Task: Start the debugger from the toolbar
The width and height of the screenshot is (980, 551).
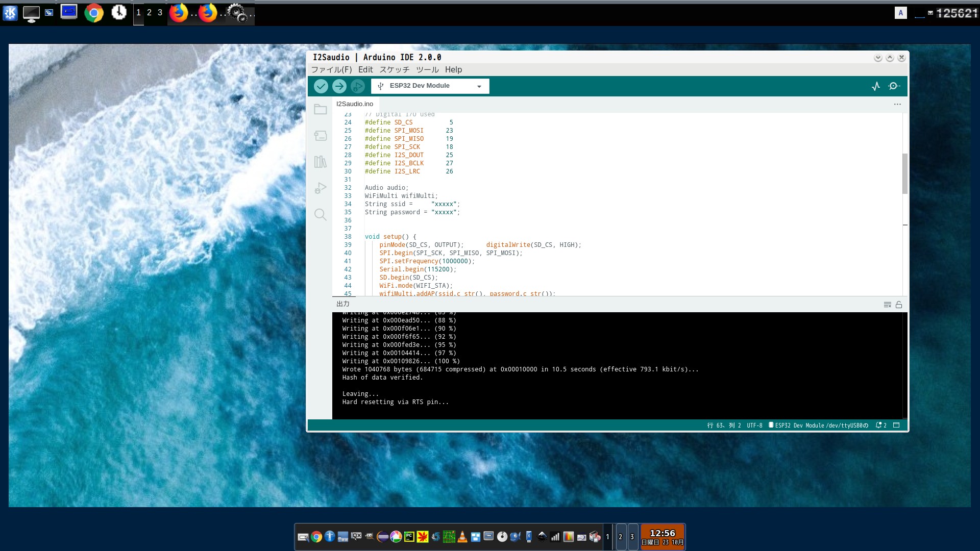Action: click(x=358, y=86)
